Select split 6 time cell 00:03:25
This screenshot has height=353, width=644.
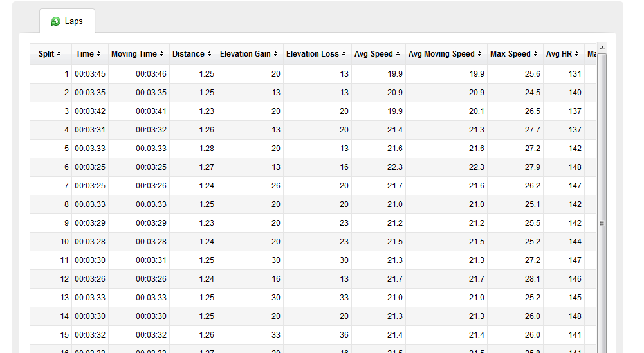pyautogui.click(x=90, y=167)
